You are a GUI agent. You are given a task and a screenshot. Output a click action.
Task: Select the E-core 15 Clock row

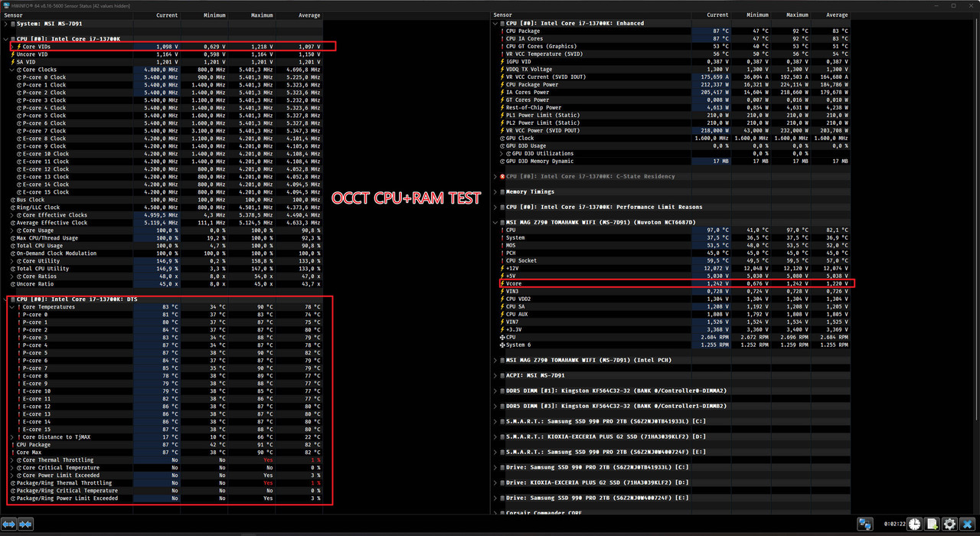tap(168, 192)
